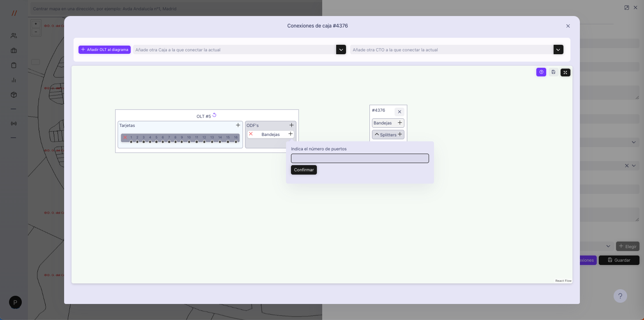Open the React Flow attribution link
Viewport: 644px width, 320px height.
pos(563,281)
